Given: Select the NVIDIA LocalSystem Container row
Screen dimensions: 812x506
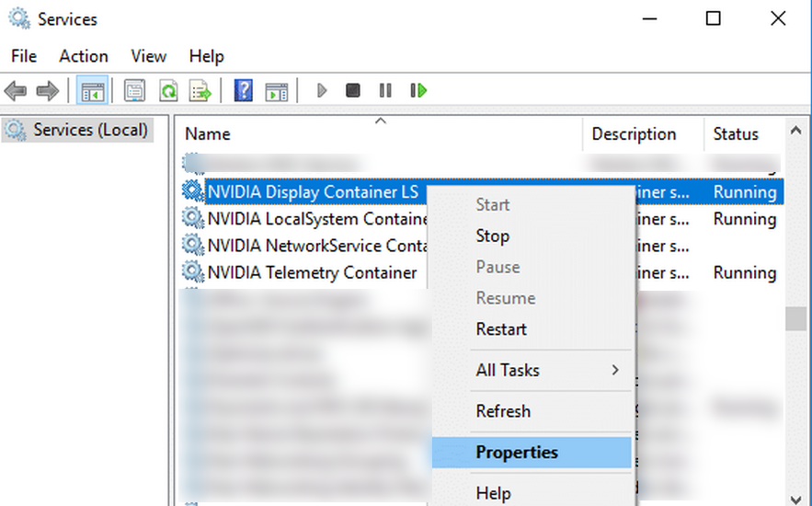Looking at the screenshot, I should (x=482, y=219).
